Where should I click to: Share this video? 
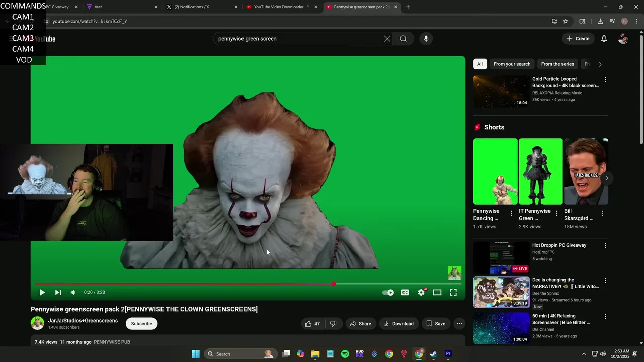(x=360, y=324)
